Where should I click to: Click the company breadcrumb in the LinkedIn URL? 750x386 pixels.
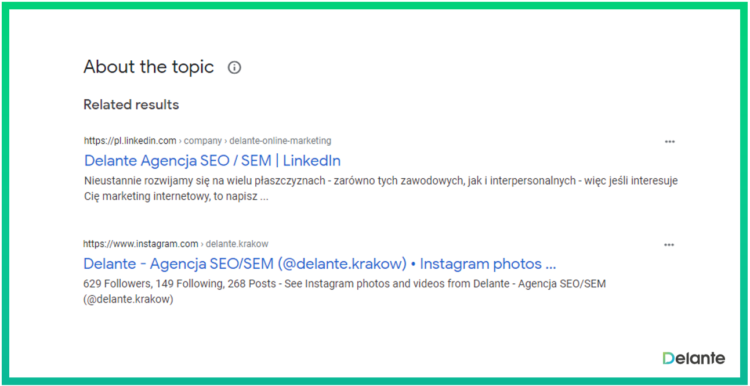click(203, 141)
